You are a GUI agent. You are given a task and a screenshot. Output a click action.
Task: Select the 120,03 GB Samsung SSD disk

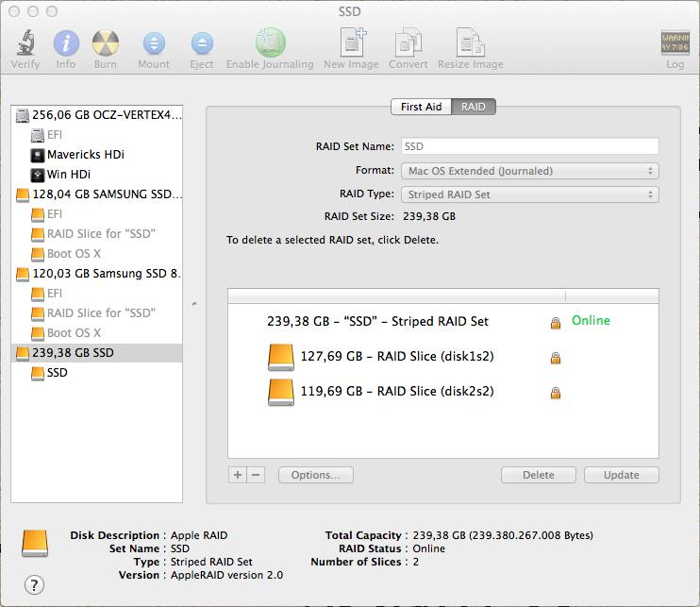pyautogui.click(x=97, y=274)
